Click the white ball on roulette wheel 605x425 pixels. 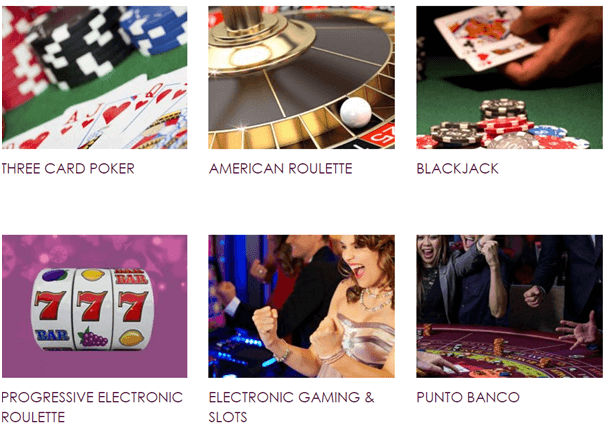(355, 112)
